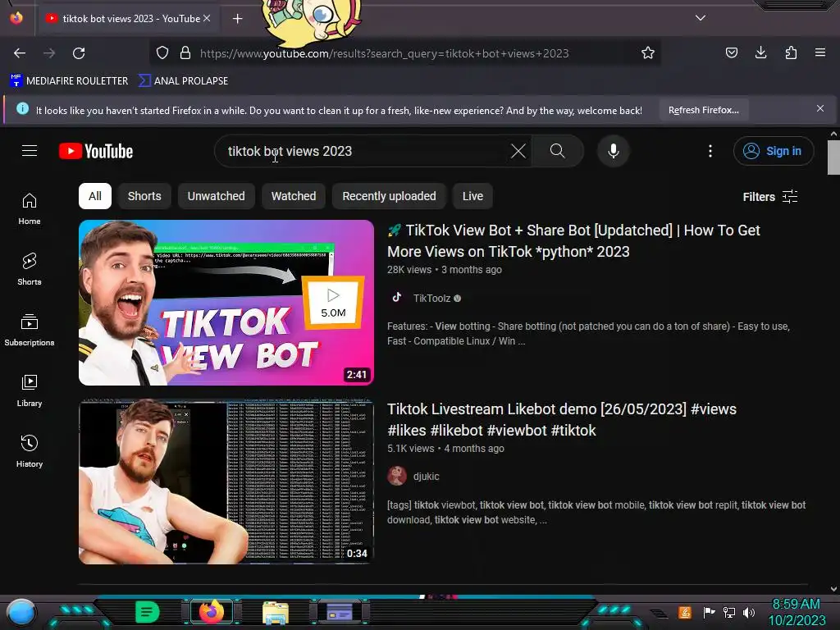Switch to Firefox on the taskbar

(x=212, y=612)
